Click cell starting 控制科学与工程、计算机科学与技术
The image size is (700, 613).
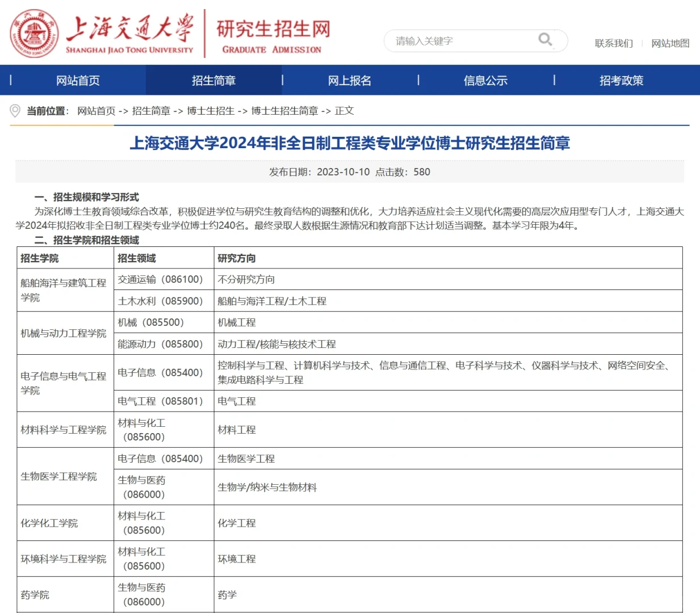point(448,372)
